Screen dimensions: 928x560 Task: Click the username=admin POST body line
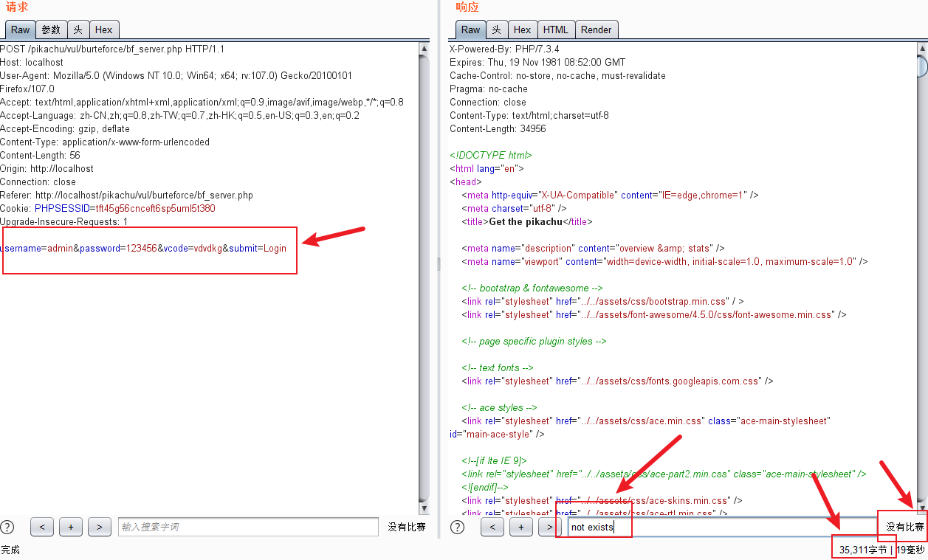click(x=143, y=249)
